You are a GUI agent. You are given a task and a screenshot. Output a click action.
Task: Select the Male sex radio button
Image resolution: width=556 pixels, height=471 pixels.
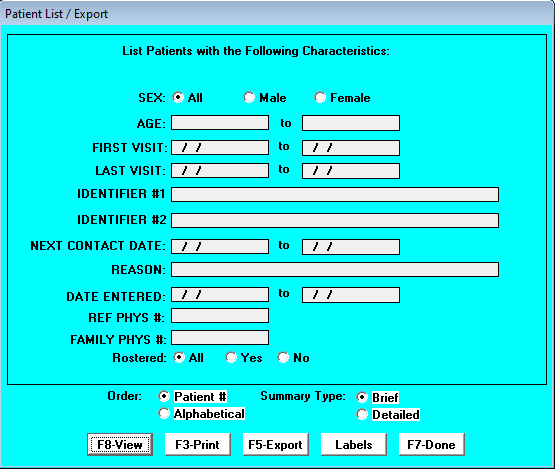pyautogui.click(x=249, y=98)
